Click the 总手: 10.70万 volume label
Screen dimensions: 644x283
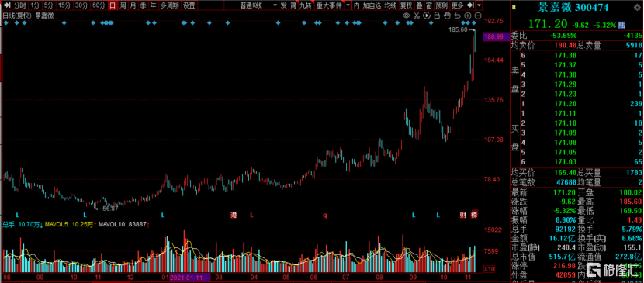point(22,224)
